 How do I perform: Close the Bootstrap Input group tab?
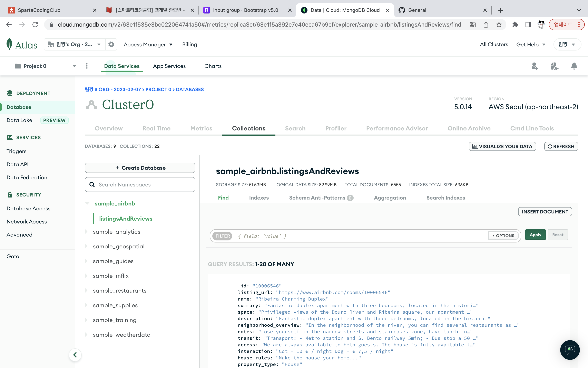click(290, 10)
